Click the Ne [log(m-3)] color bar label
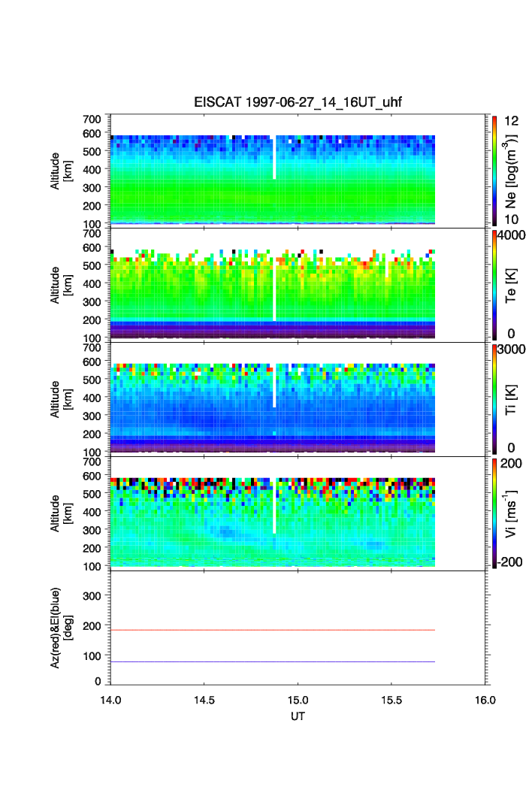This screenshot has height=799, width=532. (x=510, y=171)
